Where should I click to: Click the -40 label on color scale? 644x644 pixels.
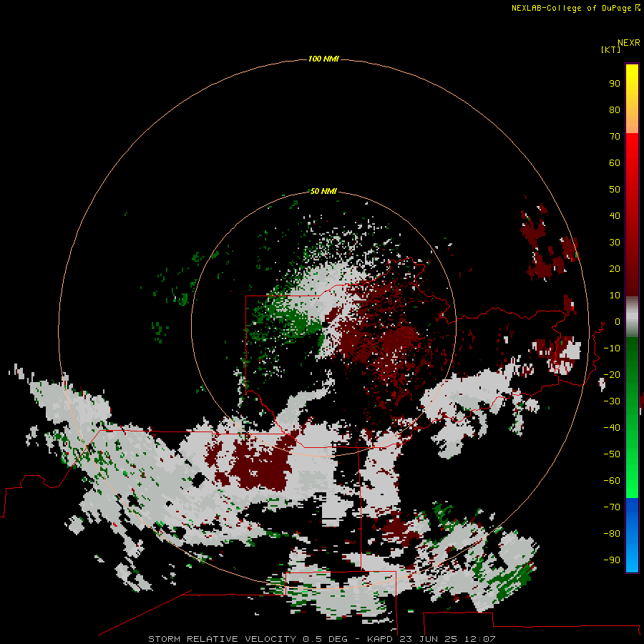pos(612,428)
